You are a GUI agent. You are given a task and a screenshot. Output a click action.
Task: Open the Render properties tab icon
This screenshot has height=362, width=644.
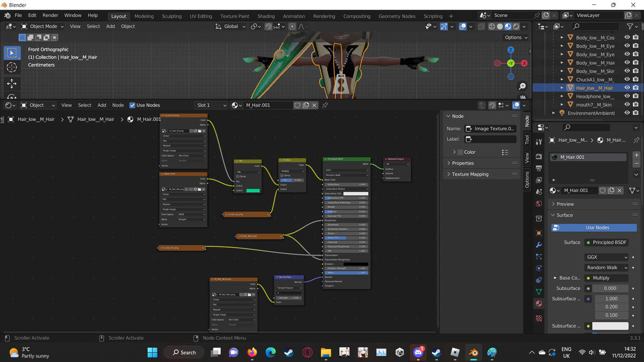tap(539, 157)
